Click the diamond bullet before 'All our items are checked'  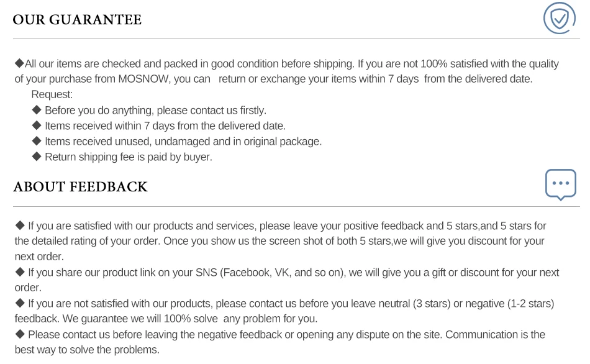(x=19, y=63)
